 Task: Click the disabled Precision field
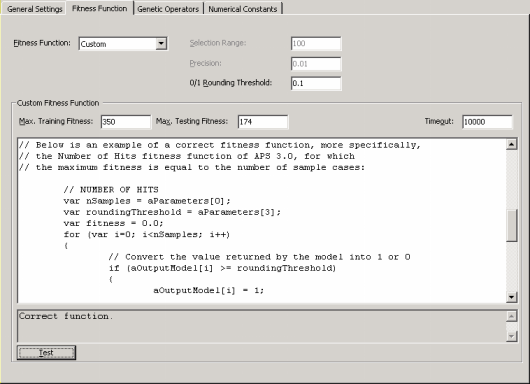point(316,64)
